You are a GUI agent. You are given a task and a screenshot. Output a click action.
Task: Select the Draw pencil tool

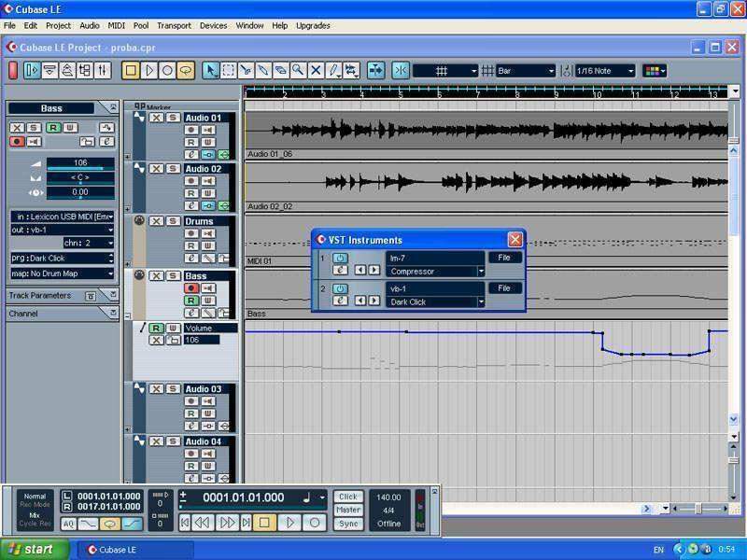[x=333, y=70]
